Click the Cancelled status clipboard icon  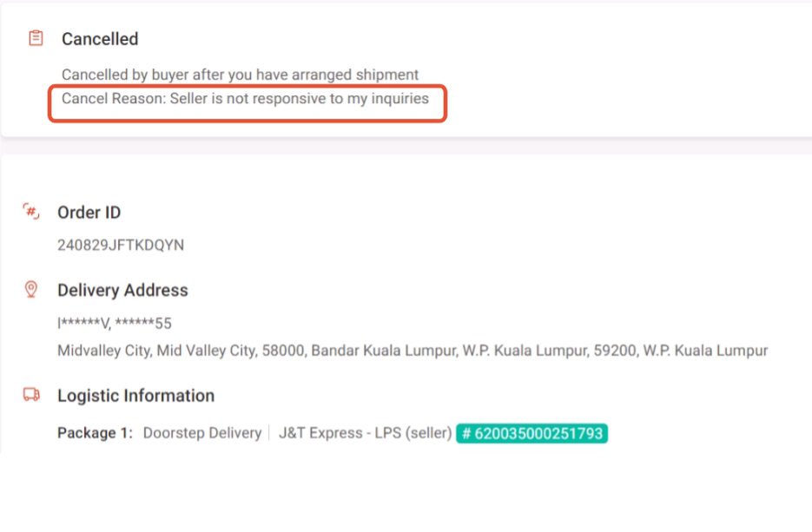36,38
